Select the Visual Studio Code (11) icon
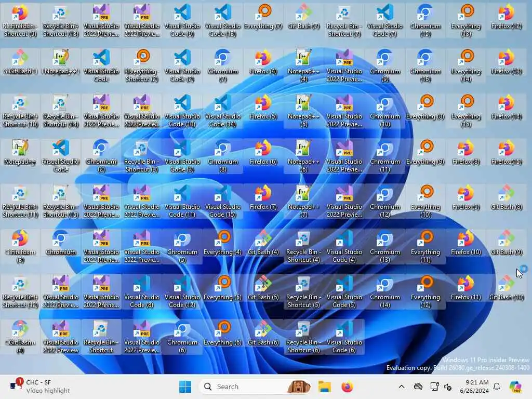 tap(182, 201)
